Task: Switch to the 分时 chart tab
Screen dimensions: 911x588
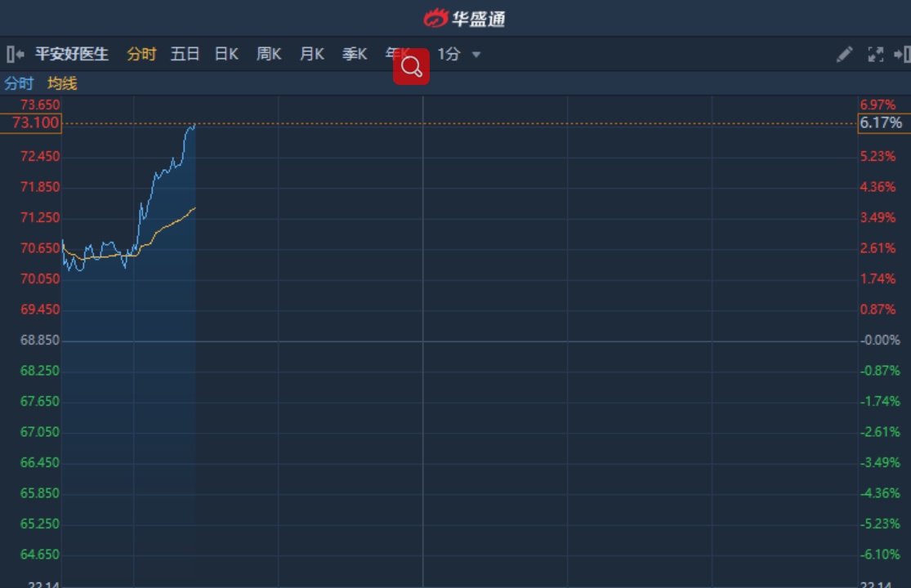Action: click(141, 55)
